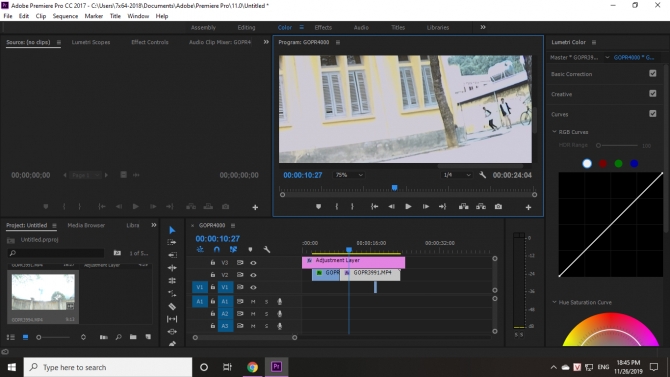Step back one frame in Program monitor
The height and width of the screenshot is (377, 670).
[x=391, y=207]
